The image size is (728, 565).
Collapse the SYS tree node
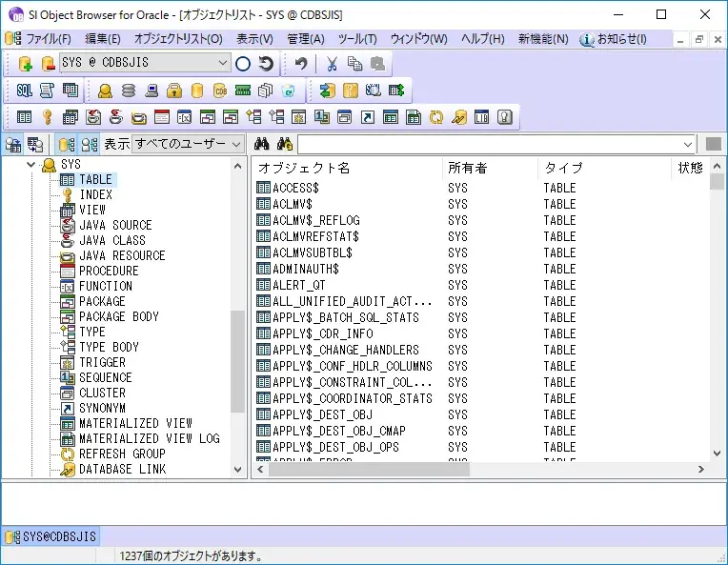click(31, 165)
